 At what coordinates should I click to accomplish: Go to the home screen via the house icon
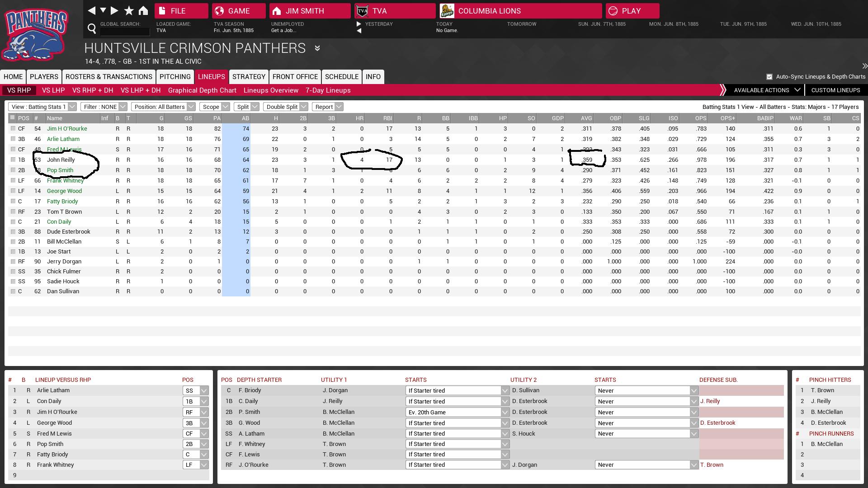(x=143, y=10)
